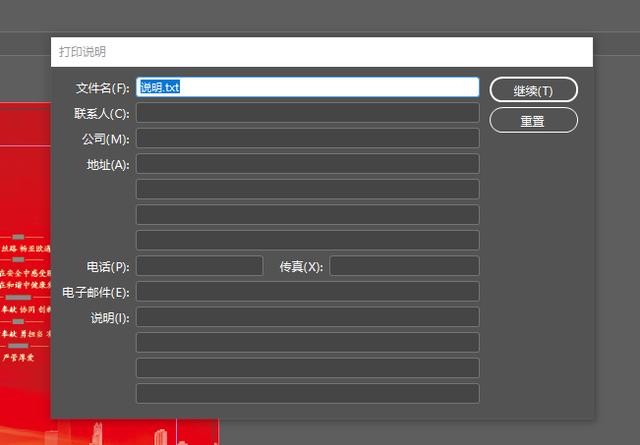The image size is (640, 445).
Task: Focus the 传真(X) fax number field
Action: click(404, 266)
